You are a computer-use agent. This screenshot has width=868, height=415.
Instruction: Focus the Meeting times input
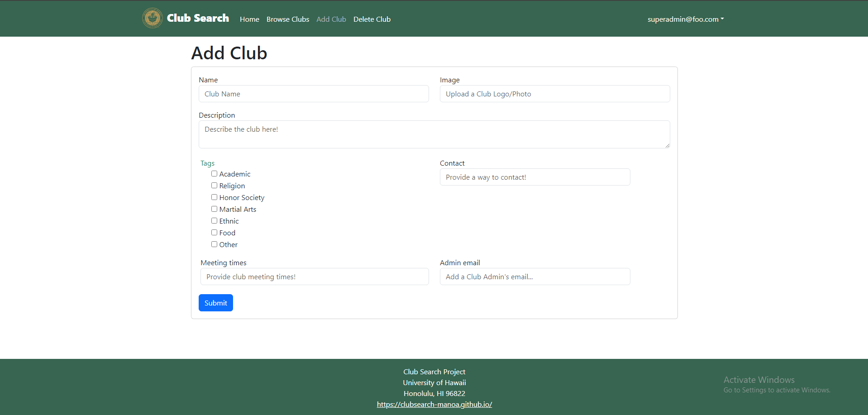[315, 277]
